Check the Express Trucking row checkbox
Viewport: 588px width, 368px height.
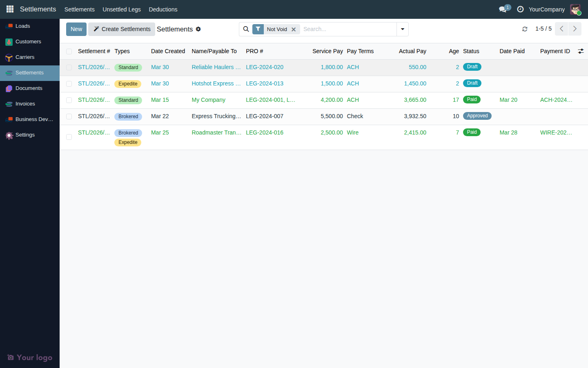69,117
